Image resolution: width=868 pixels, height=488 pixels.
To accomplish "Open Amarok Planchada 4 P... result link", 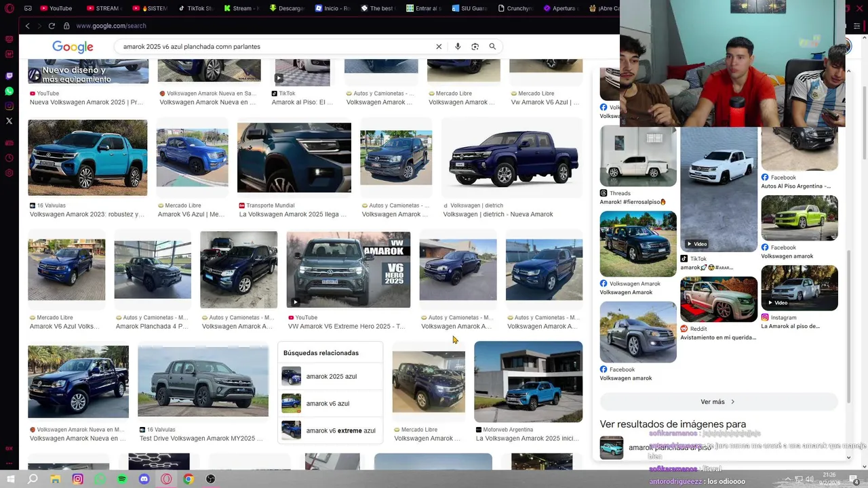I will coord(152,326).
